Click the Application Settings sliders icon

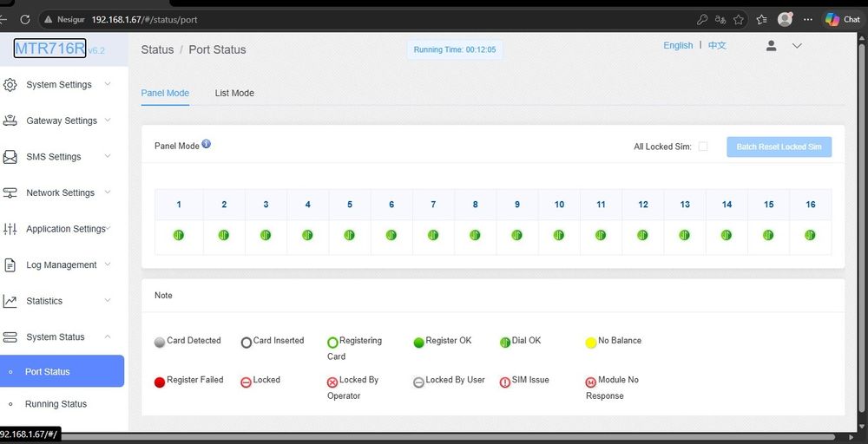(10, 229)
